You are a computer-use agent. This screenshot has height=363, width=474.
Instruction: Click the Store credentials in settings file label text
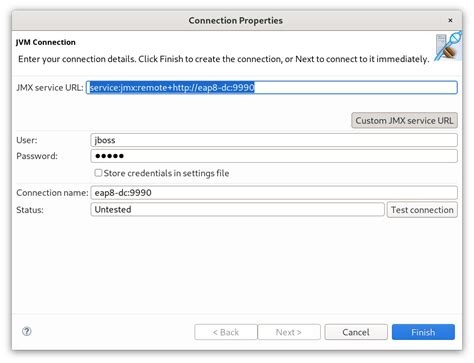166,173
